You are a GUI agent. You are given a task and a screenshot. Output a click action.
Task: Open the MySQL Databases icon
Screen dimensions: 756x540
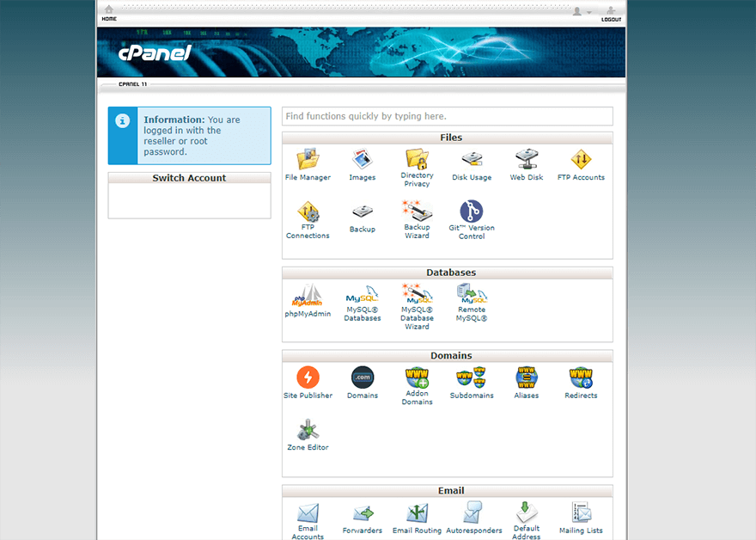pyautogui.click(x=362, y=293)
